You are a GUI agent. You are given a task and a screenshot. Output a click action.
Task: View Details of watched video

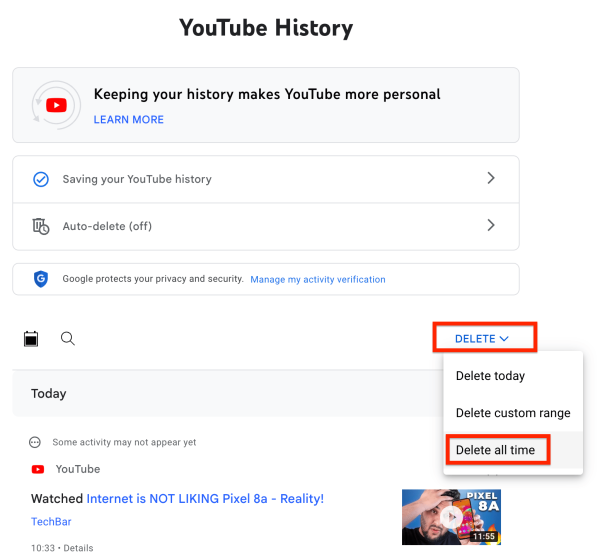point(78,548)
